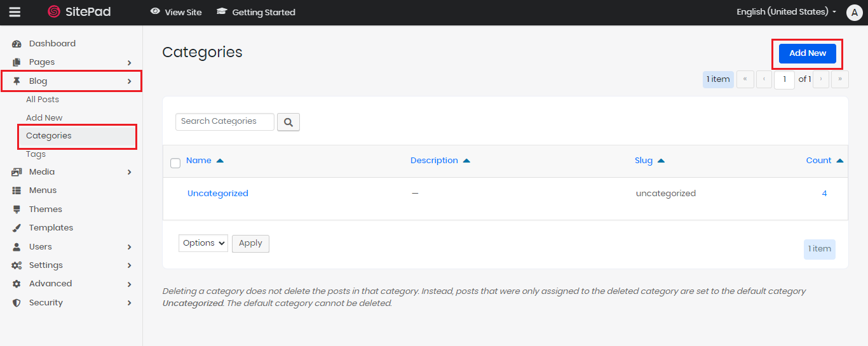Click the Themes brush icon in sidebar
This screenshot has width=868, height=346.
[17, 210]
